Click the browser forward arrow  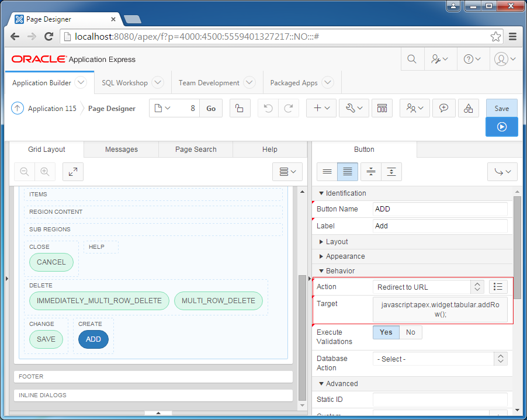32,36
